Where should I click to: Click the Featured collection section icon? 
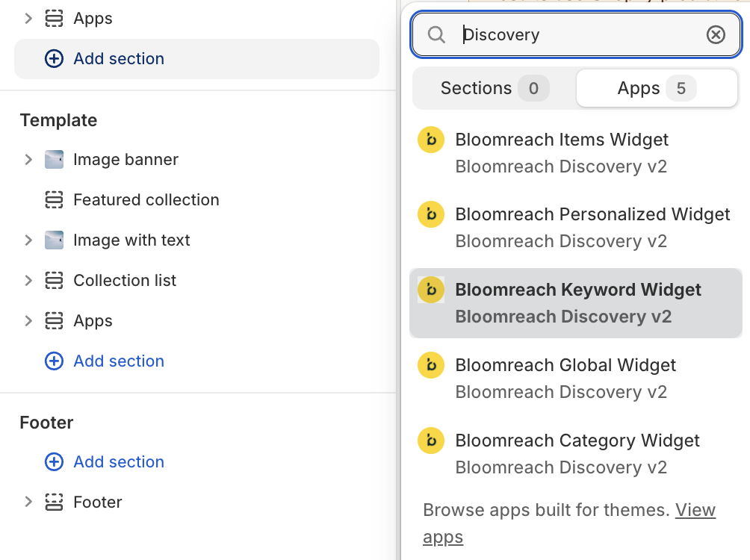[x=54, y=200]
